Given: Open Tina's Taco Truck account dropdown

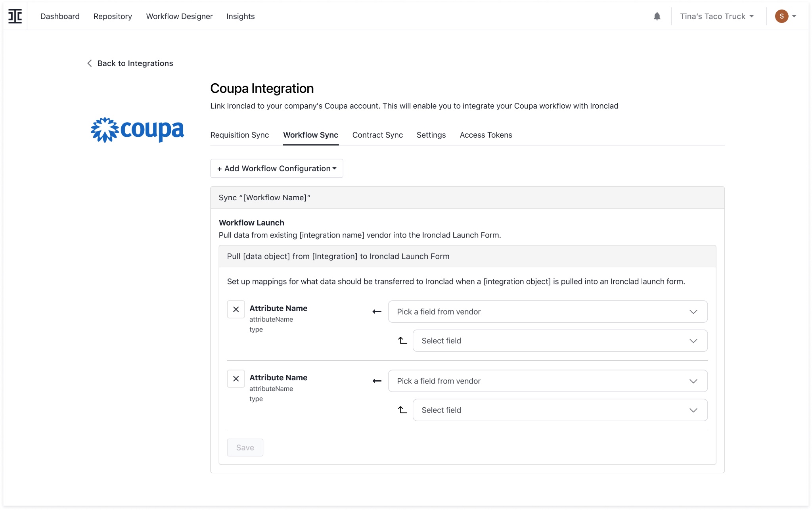Looking at the screenshot, I should (717, 16).
